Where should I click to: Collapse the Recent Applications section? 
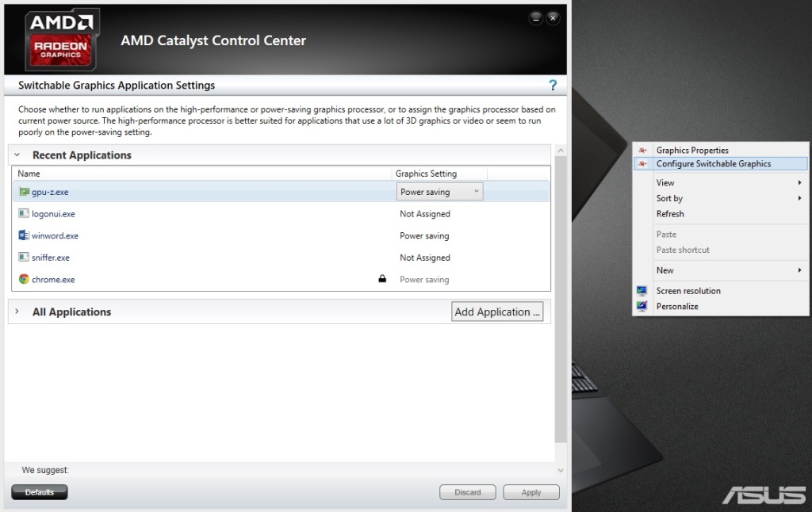click(17, 155)
